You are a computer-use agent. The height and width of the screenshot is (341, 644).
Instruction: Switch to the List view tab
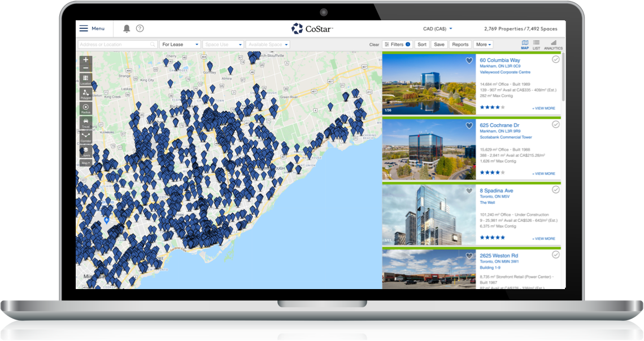536,45
